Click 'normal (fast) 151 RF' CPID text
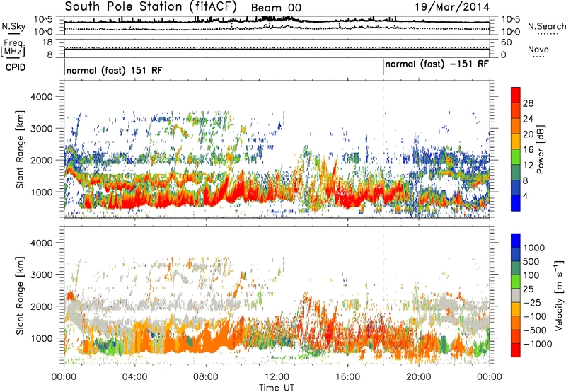This screenshot has width=566, height=392. tap(114, 70)
